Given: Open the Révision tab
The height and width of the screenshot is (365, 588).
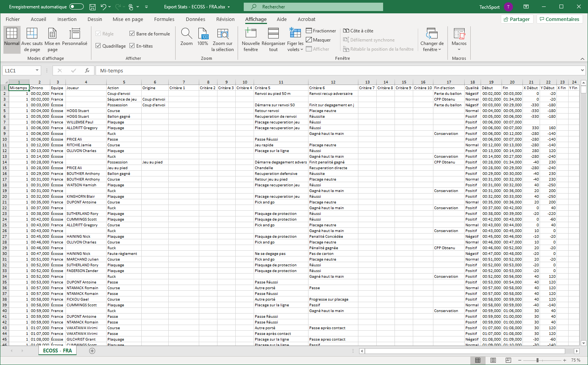Looking at the screenshot, I should [225, 19].
